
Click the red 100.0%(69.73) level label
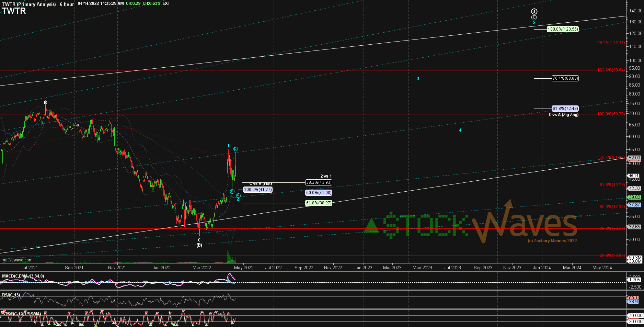611,114
